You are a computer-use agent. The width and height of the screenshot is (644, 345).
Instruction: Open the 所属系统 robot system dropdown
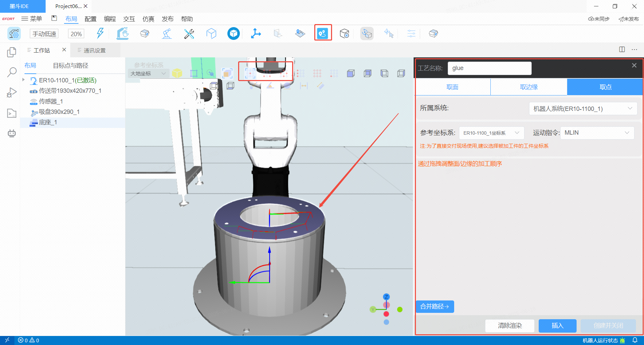[583, 109]
